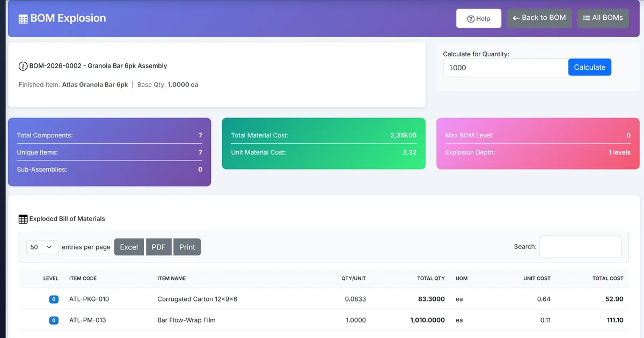This screenshot has width=644, height=338.
Task: Click the item name Corrugated Carton 12×9×6
Action: 197,299
